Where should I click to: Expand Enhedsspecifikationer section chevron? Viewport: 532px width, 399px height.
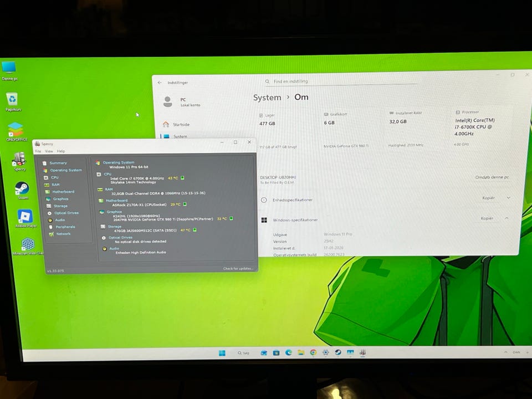pos(508,197)
